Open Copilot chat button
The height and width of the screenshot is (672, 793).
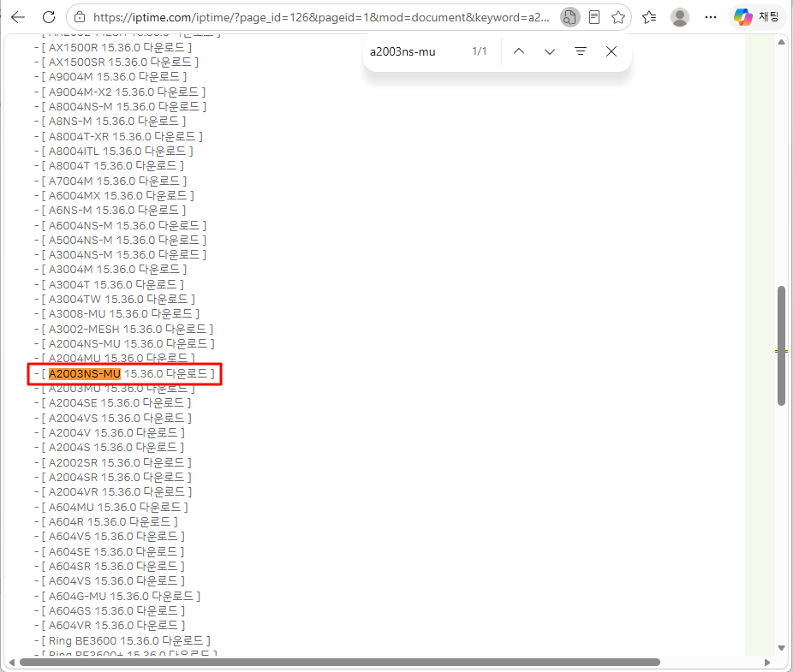click(x=756, y=17)
